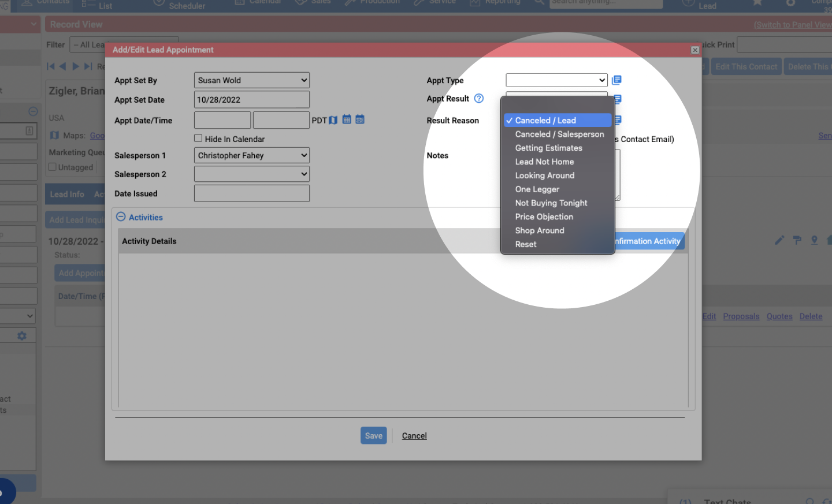Open the Quotes link
This screenshot has width=832, height=504.
coord(779,316)
